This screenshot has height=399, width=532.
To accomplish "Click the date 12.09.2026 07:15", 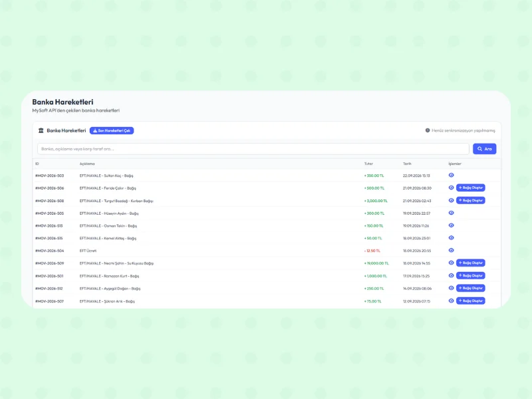I will click(416, 301).
